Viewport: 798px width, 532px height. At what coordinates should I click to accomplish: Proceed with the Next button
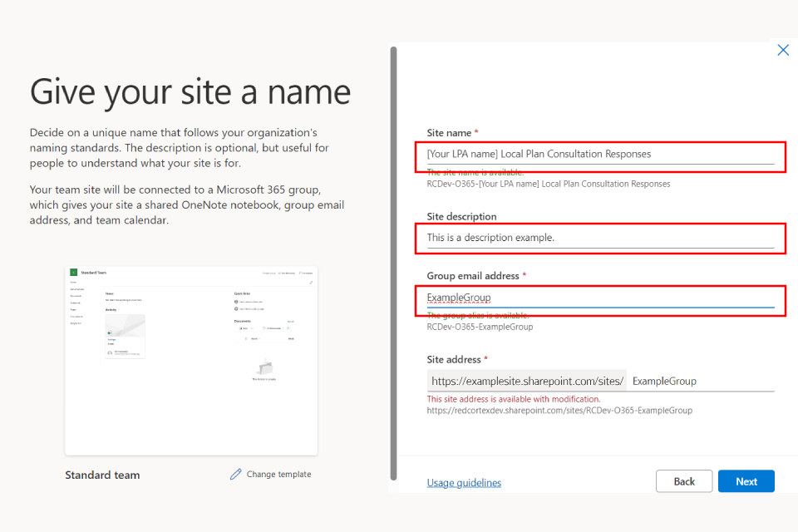746,481
